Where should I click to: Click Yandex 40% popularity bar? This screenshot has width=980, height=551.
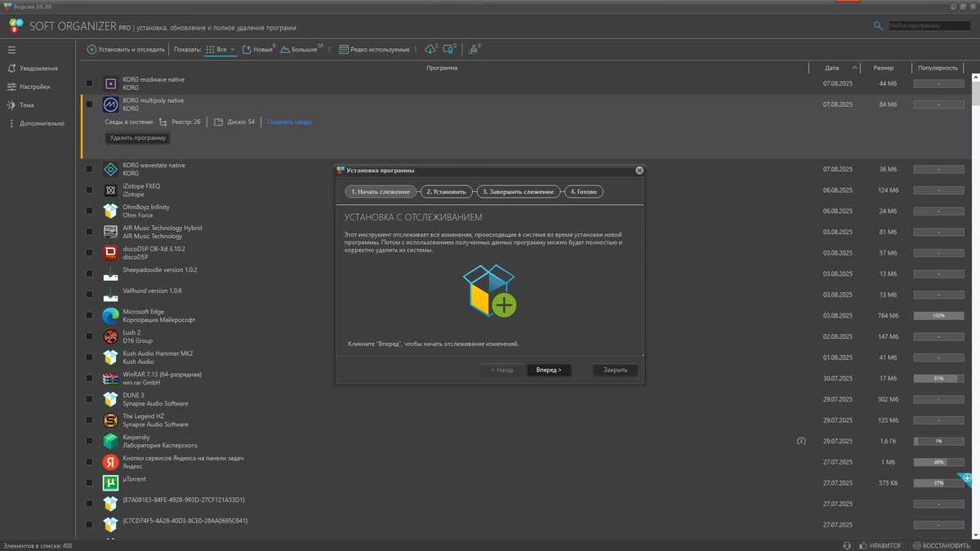(938, 462)
